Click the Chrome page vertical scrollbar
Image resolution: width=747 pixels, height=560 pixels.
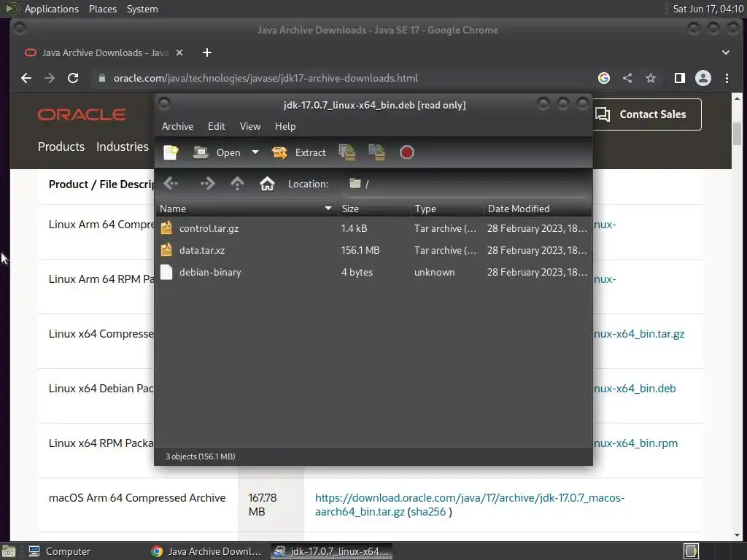(737, 133)
